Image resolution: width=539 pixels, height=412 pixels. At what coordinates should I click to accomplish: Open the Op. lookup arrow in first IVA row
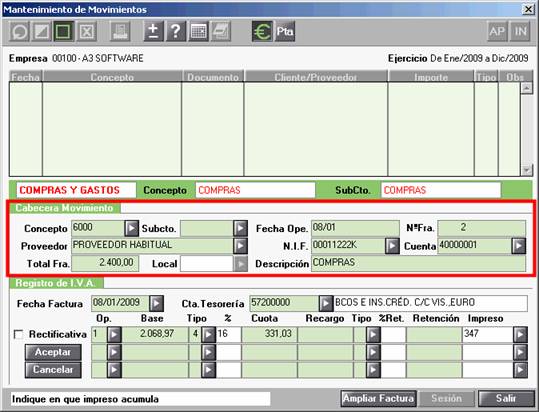click(114, 334)
